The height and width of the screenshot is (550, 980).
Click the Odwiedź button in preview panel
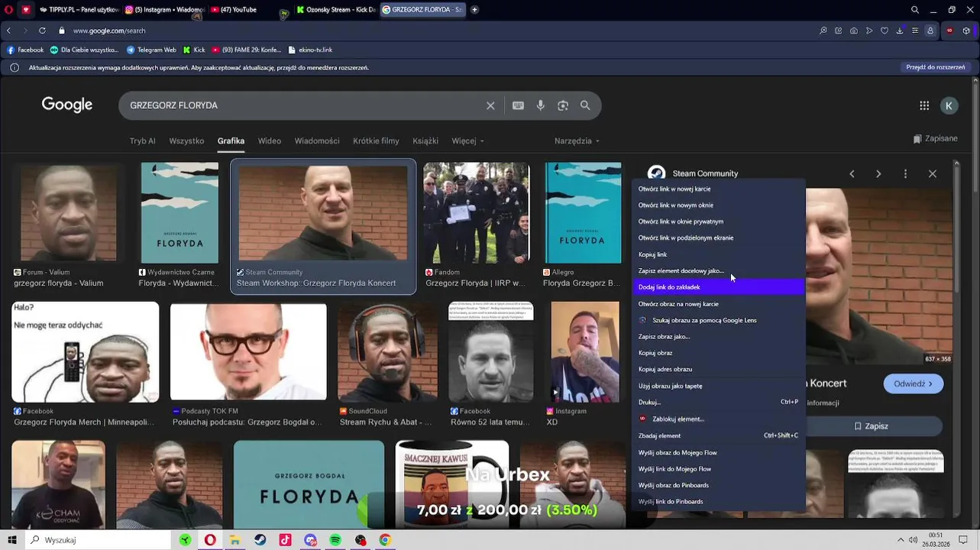point(913,384)
